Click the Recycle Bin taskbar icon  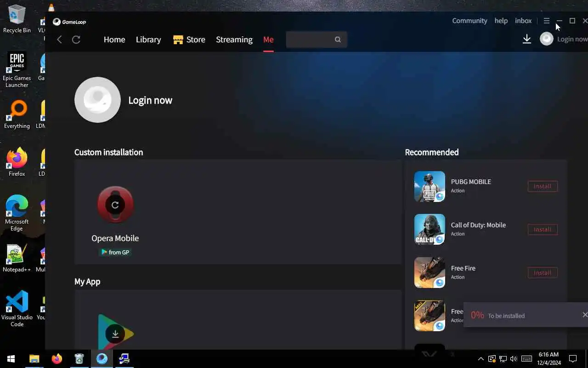pos(79,359)
